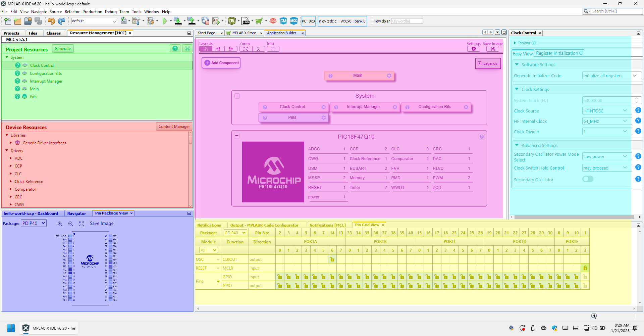Click the volume icon in the system tray

[595, 328]
